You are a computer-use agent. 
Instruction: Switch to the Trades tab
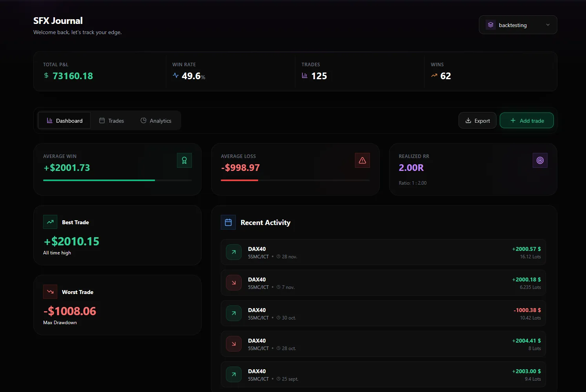111,121
